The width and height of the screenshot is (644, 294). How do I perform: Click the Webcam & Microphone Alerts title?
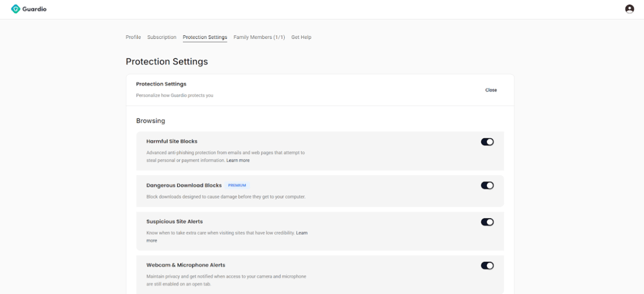point(186,265)
